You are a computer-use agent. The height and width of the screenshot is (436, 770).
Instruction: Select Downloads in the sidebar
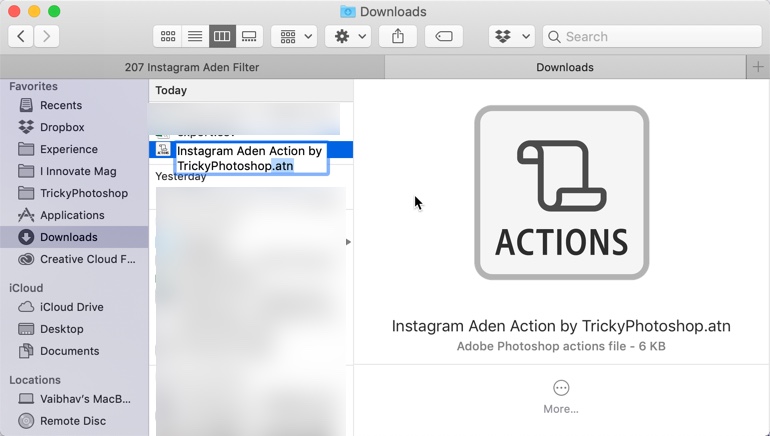tap(74, 237)
